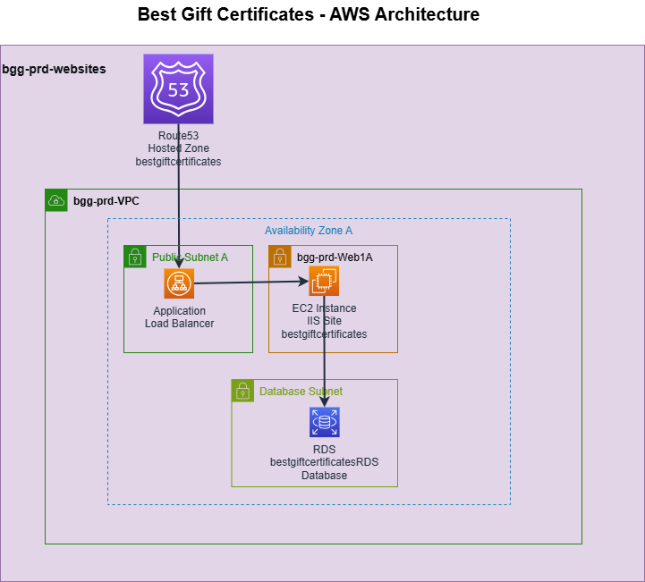Select the EC2 instance icon
645x582 pixels.
(324, 281)
